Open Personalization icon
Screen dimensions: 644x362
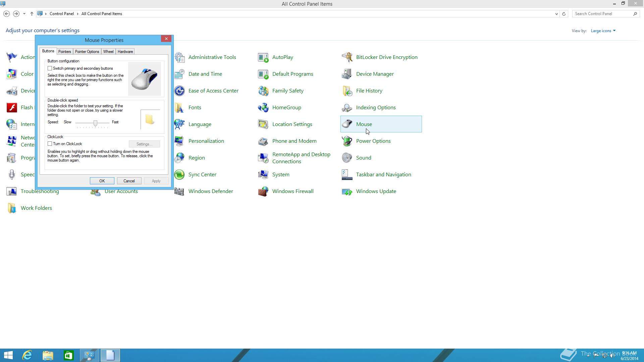coord(180,141)
